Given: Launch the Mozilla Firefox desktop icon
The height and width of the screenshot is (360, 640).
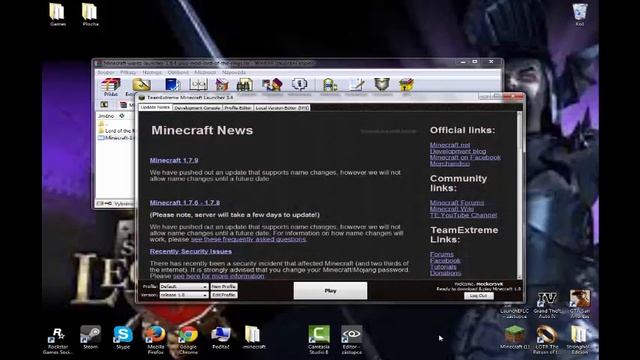Looking at the screenshot, I should pyautogui.click(x=156, y=340).
